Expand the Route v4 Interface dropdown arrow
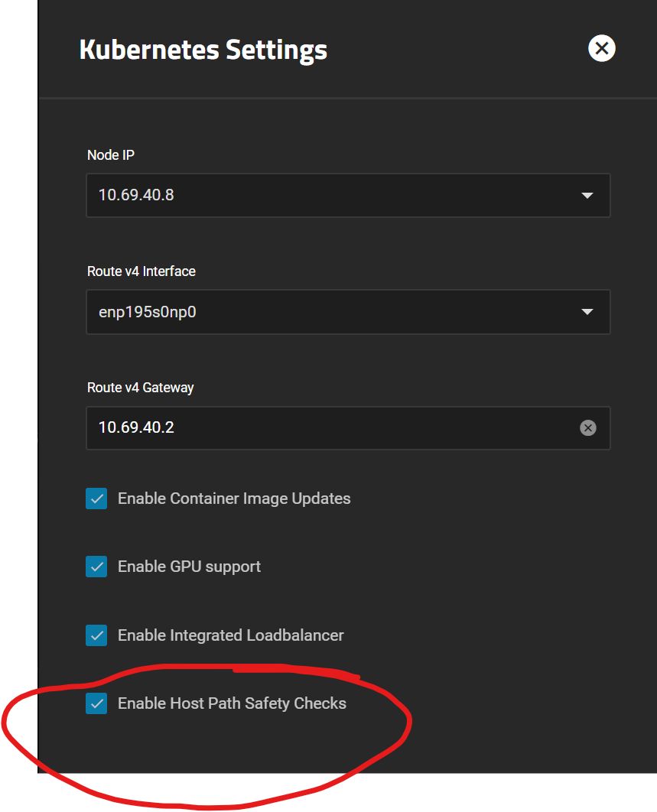 point(587,312)
